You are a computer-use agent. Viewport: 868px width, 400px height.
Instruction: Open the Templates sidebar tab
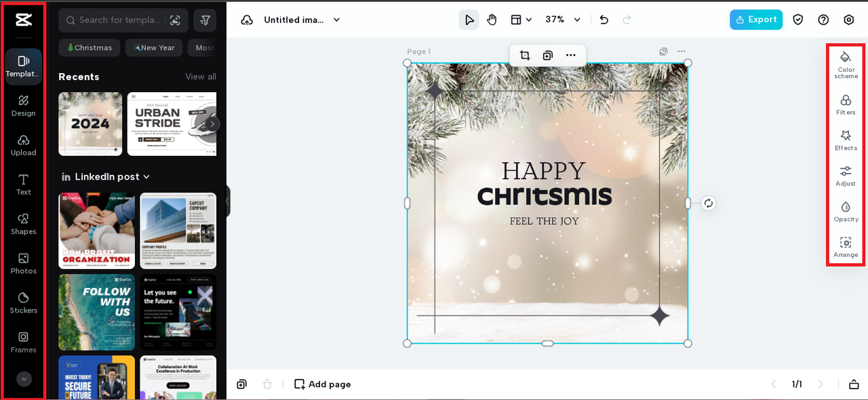pos(24,66)
